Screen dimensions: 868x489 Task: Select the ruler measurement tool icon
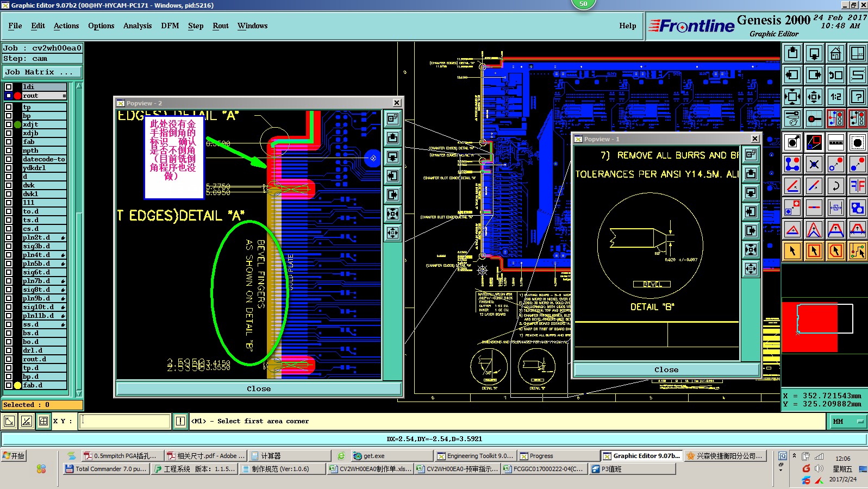pyautogui.click(x=836, y=142)
